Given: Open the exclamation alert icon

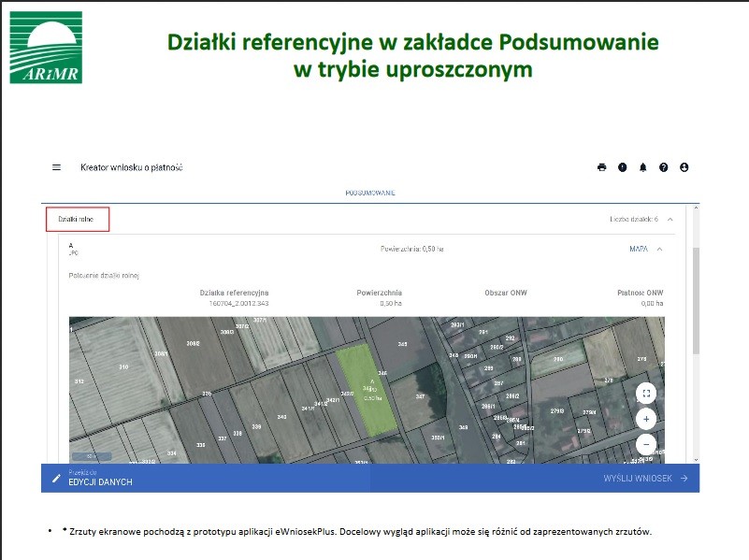Looking at the screenshot, I should coord(623,167).
